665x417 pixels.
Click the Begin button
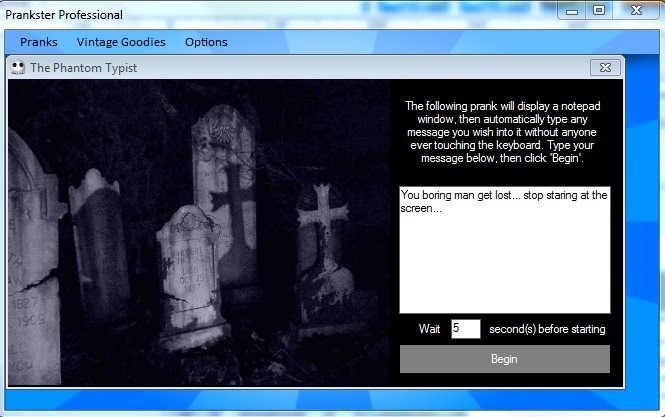505,359
